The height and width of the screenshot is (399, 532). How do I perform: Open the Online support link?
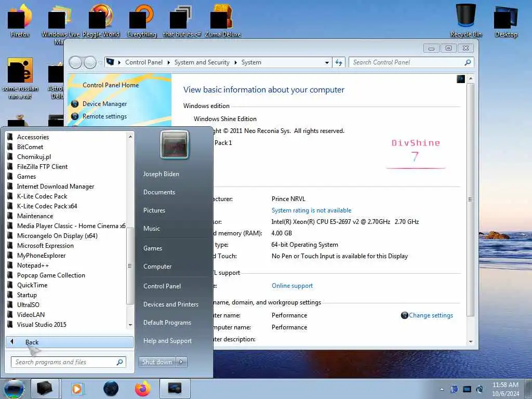(292, 286)
